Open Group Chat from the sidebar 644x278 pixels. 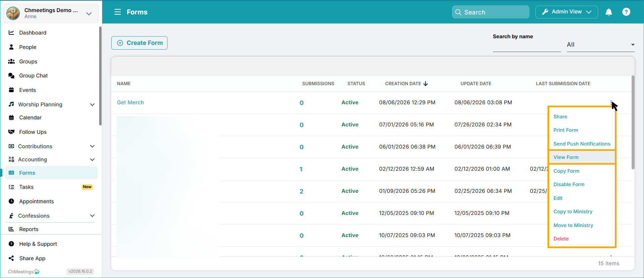coord(34,75)
